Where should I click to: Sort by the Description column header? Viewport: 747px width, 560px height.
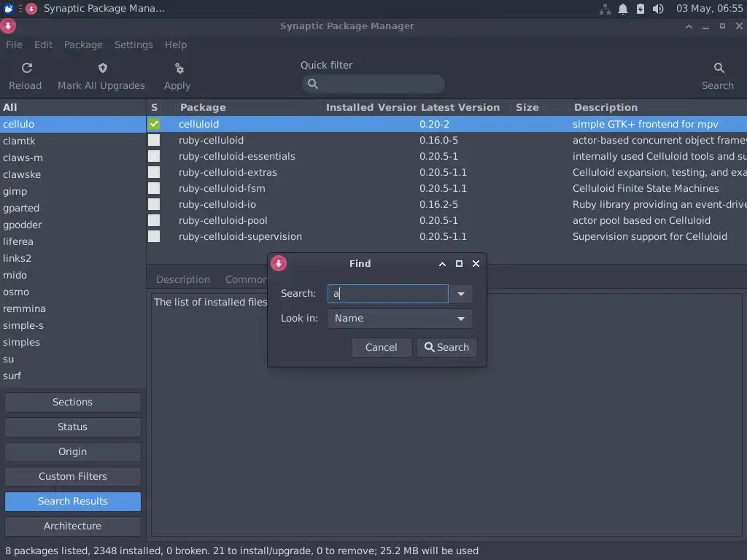pos(605,108)
